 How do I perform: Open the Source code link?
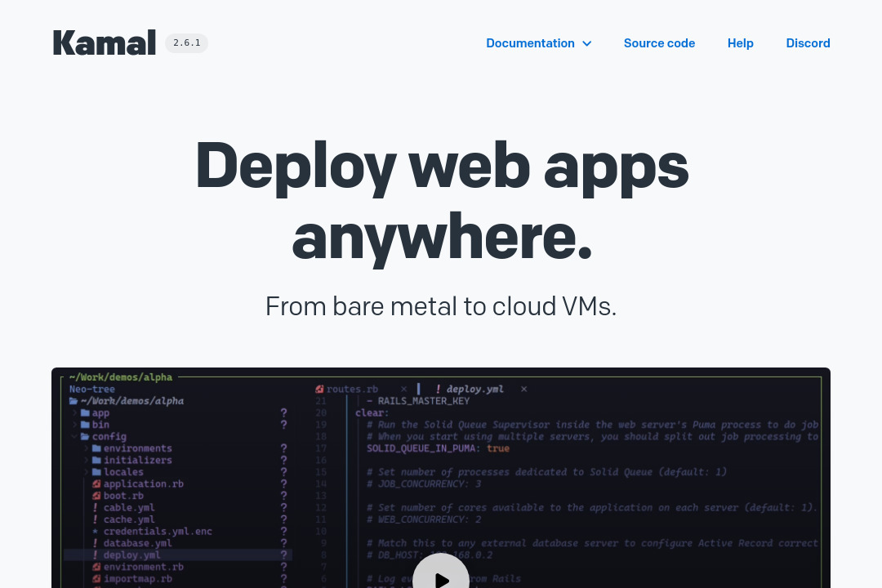point(659,43)
